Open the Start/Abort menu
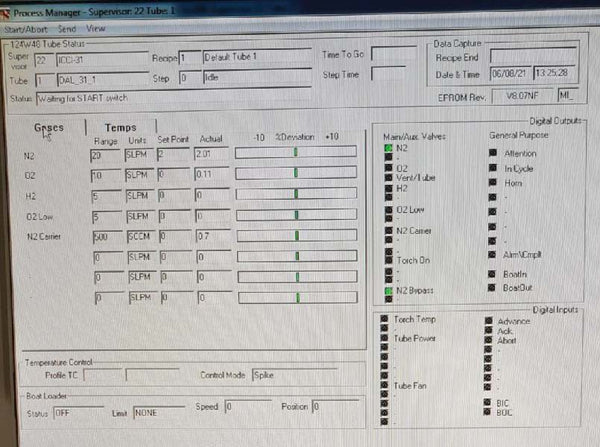Viewport: 600px width, 447px height. (x=26, y=29)
